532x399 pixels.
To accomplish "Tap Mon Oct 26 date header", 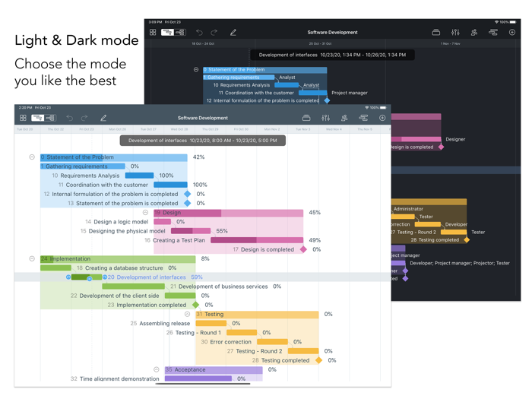I will click(117, 129).
